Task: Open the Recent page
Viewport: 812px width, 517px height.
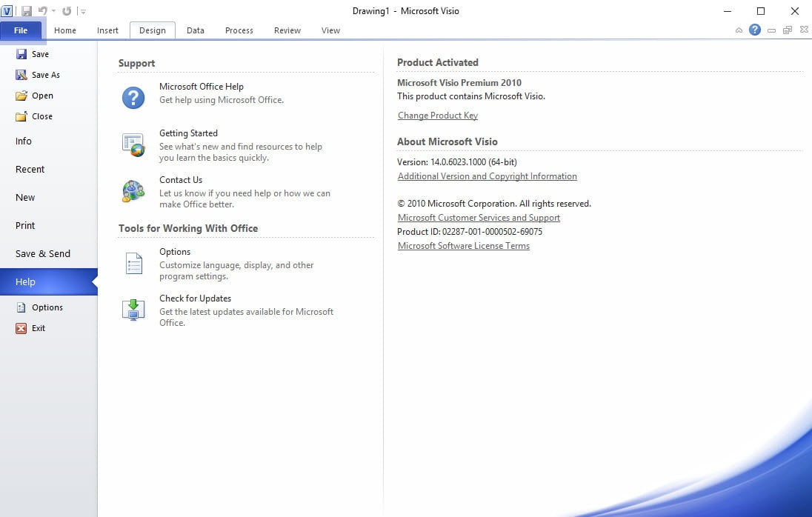Action: [x=30, y=169]
